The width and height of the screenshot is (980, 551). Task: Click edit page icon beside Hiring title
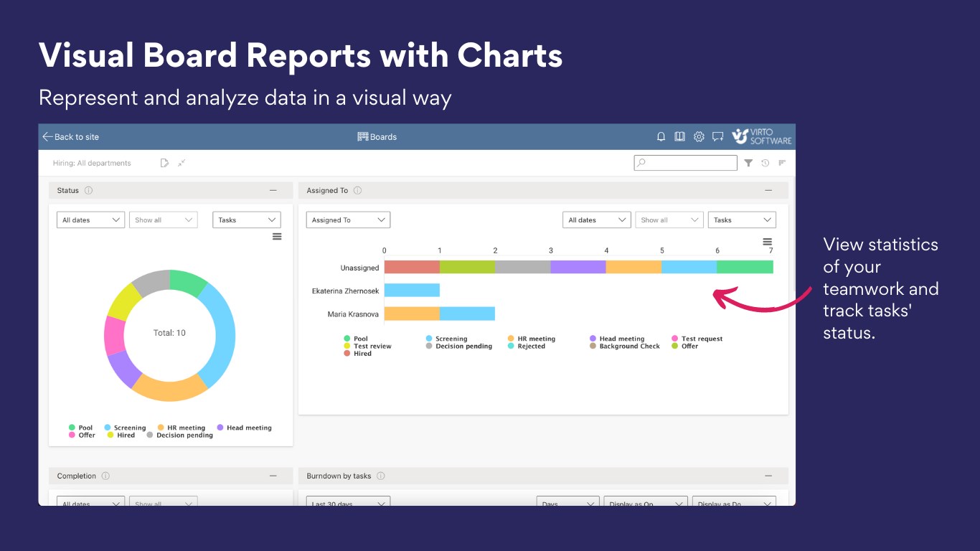[164, 163]
